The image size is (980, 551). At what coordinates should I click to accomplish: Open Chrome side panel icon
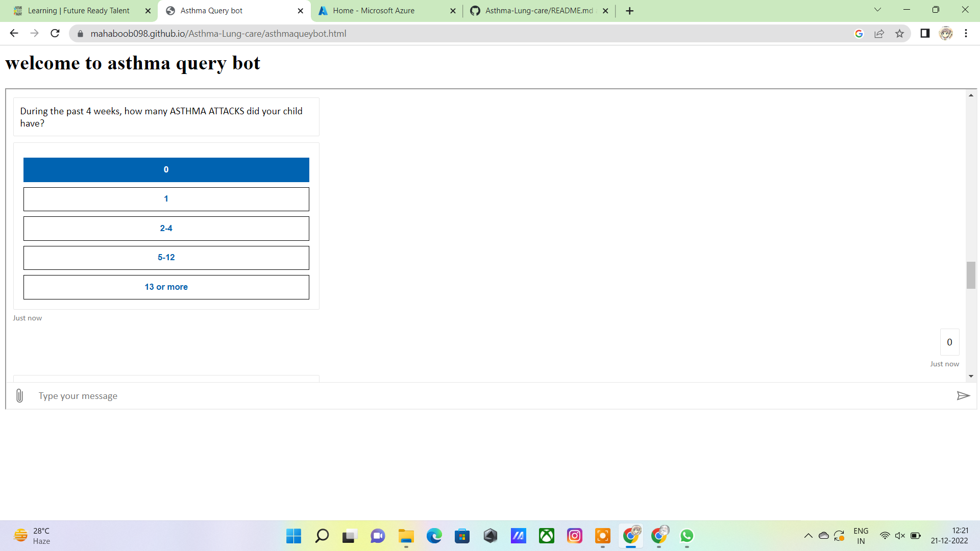(x=925, y=34)
